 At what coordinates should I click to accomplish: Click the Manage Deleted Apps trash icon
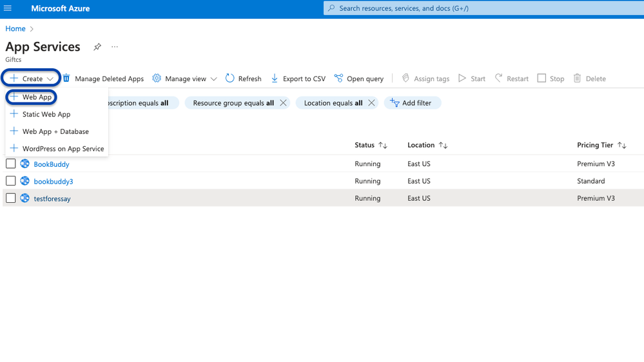(66, 78)
